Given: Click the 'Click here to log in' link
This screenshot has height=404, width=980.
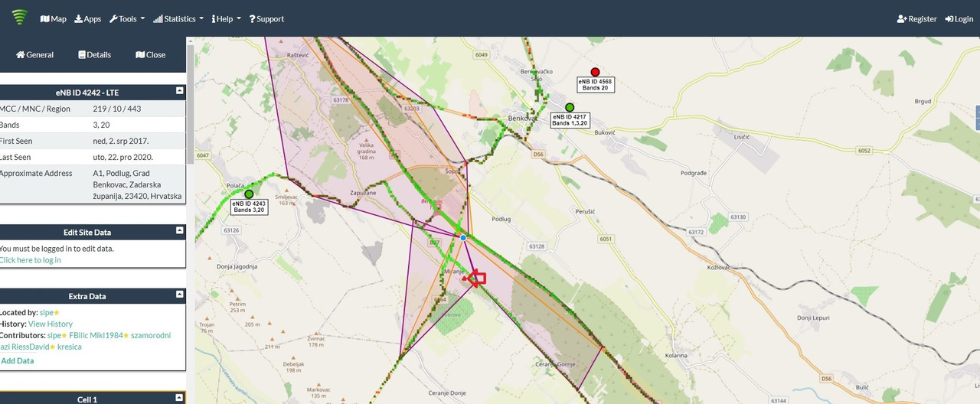Looking at the screenshot, I should tap(30, 260).
